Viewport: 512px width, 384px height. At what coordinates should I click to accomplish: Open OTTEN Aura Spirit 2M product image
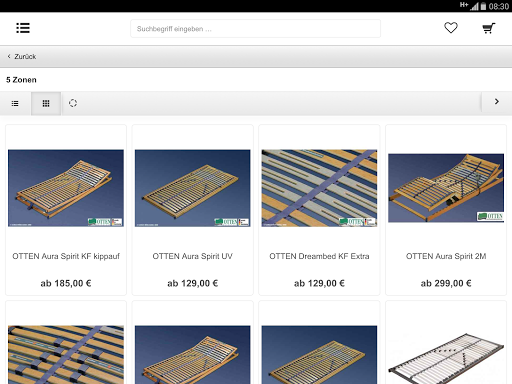[446, 188]
